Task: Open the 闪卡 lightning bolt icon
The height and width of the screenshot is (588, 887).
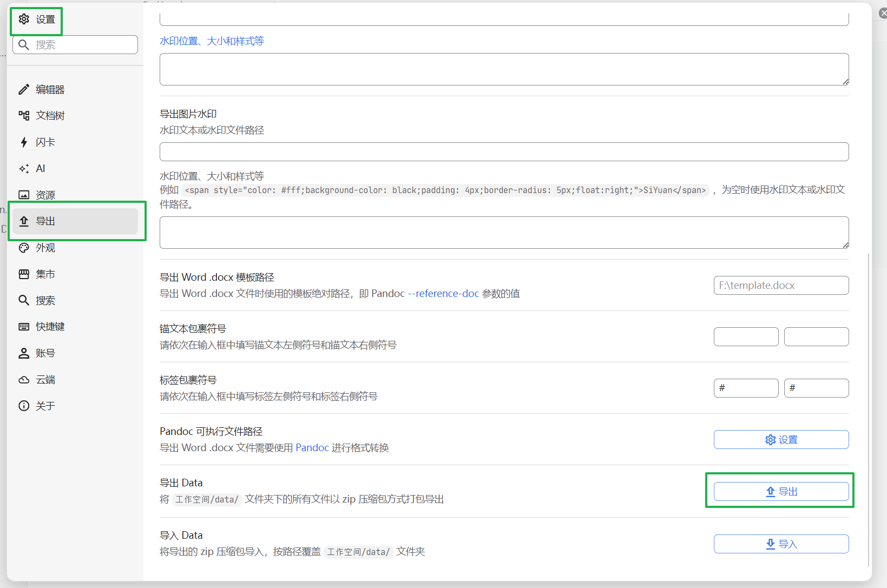Action: [24, 142]
